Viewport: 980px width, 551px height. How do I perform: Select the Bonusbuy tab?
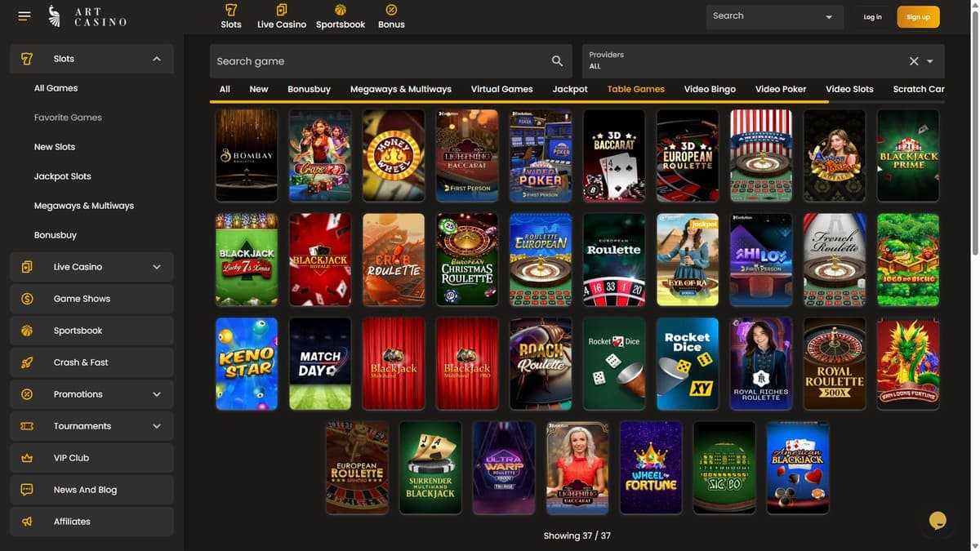click(x=310, y=89)
